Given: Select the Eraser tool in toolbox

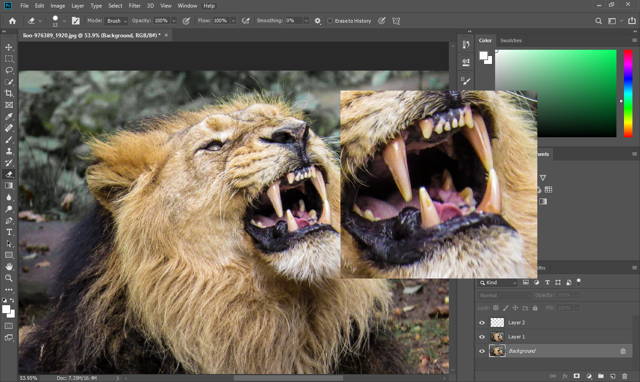Looking at the screenshot, I should pos(9,174).
